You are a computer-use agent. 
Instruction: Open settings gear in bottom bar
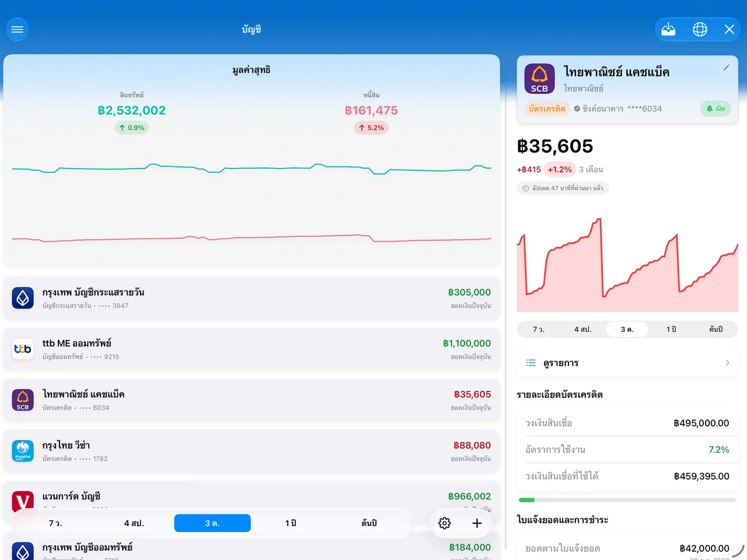click(445, 523)
